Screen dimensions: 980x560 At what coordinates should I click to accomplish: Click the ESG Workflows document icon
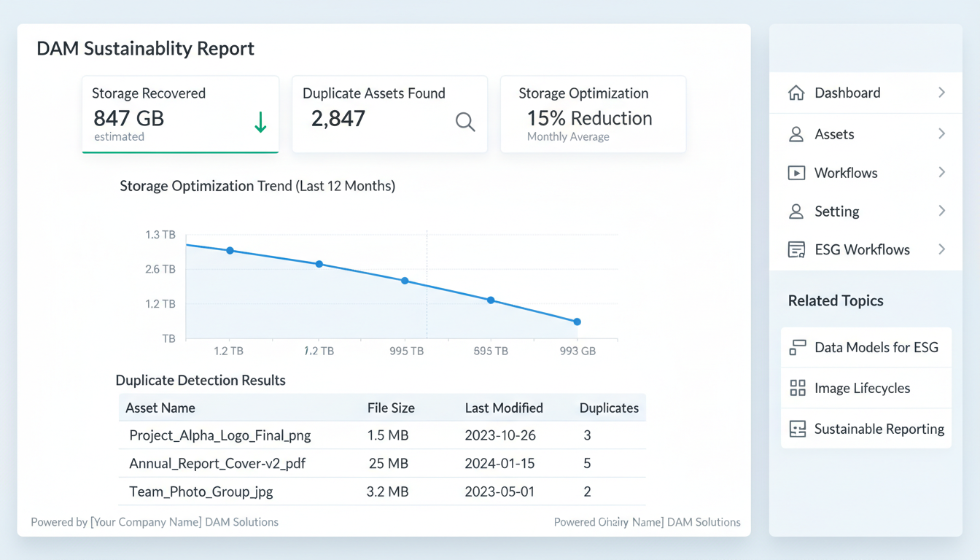click(797, 249)
